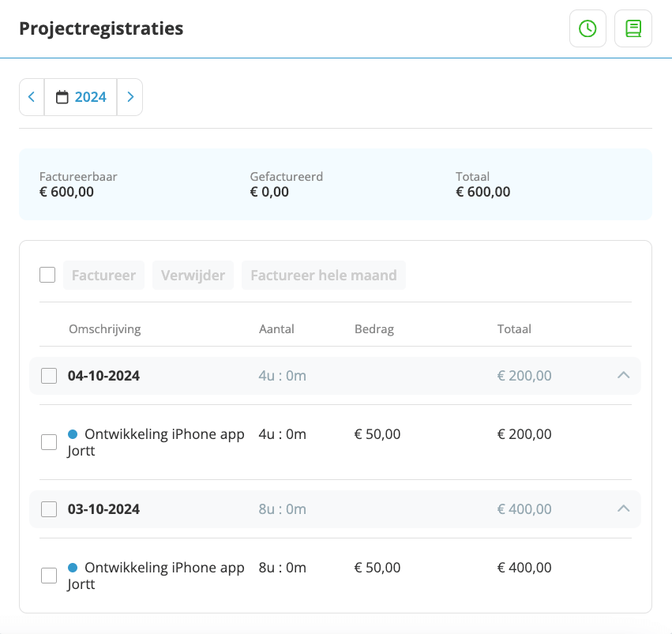Click € 400,00 total in Ontwikkeling row
This screenshot has width=672, height=634.
tap(524, 568)
